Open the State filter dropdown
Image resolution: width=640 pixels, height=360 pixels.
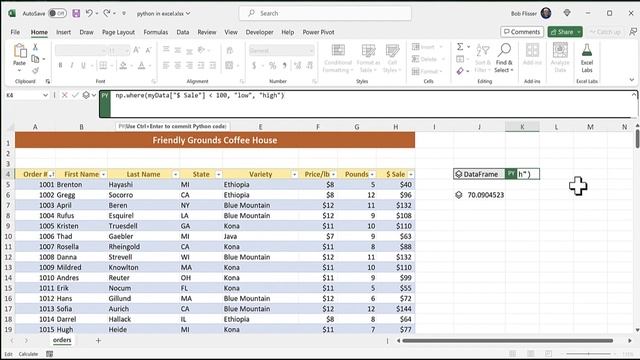[x=218, y=174]
